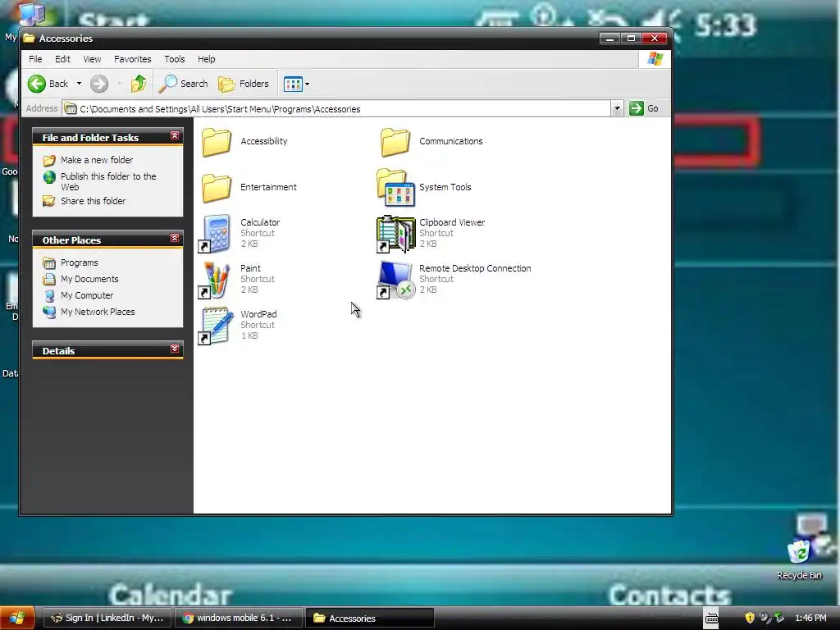Select the Remote Desktop Connection icon
The width and height of the screenshot is (840, 630).
click(395, 280)
